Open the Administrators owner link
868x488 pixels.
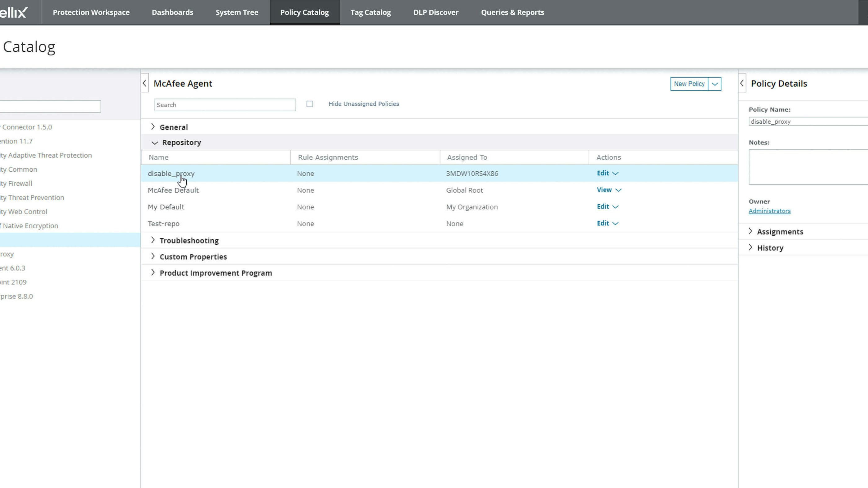pyautogui.click(x=769, y=211)
